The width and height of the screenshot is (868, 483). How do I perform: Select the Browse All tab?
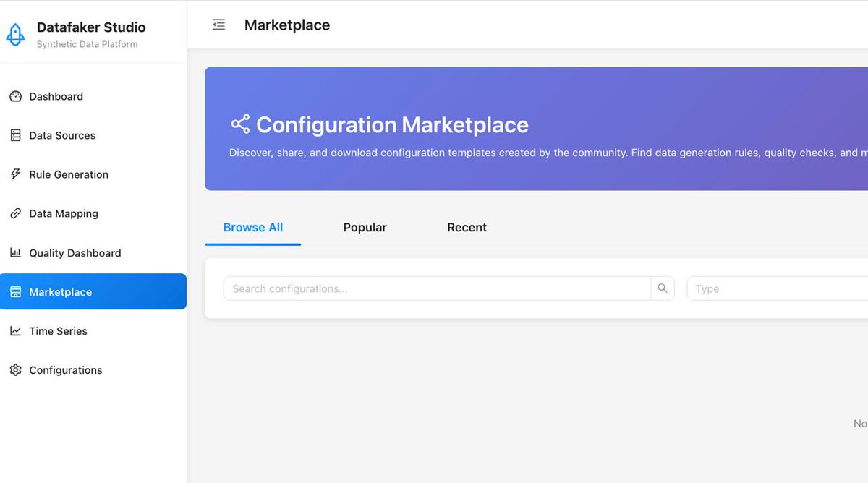pos(252,227)
